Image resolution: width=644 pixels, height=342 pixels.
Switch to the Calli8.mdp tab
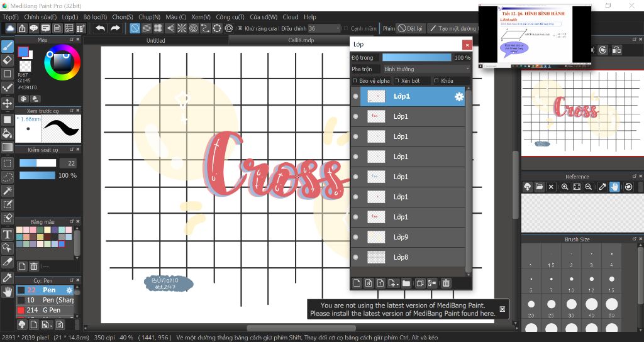301,40
